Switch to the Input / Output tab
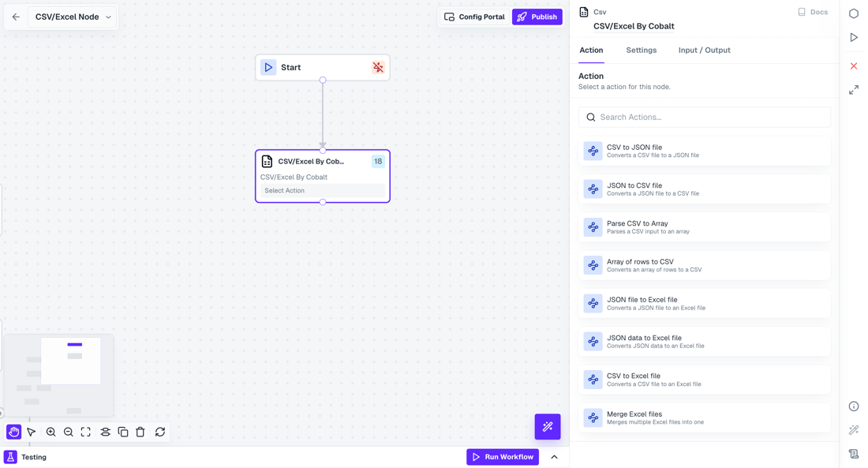This screenshot has height=468, width=868. 704,51
